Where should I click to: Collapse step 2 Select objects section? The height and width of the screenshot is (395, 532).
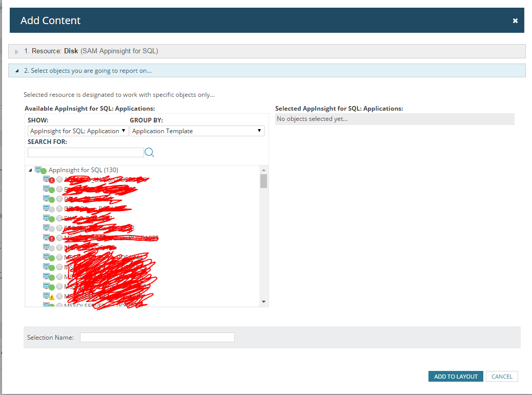[17, 71]
